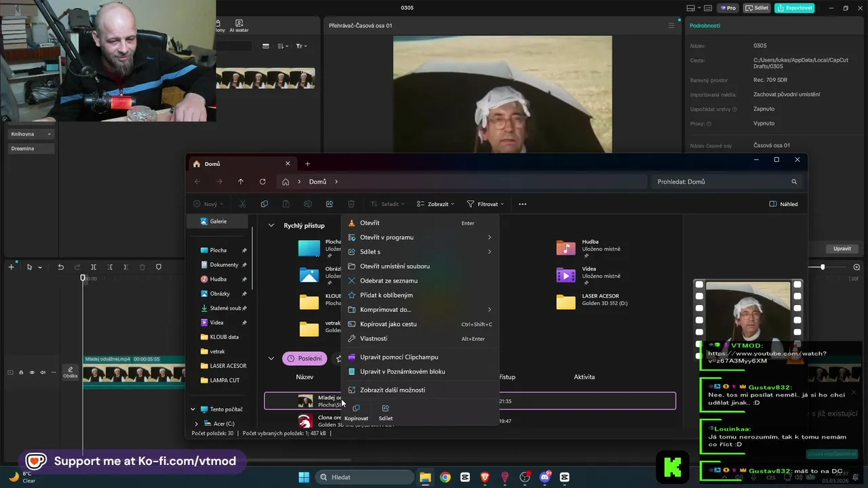Toggle the timeline track visibility eye
Image resolution: width=868 pixels, height=488 pixels.
[32, 372]
